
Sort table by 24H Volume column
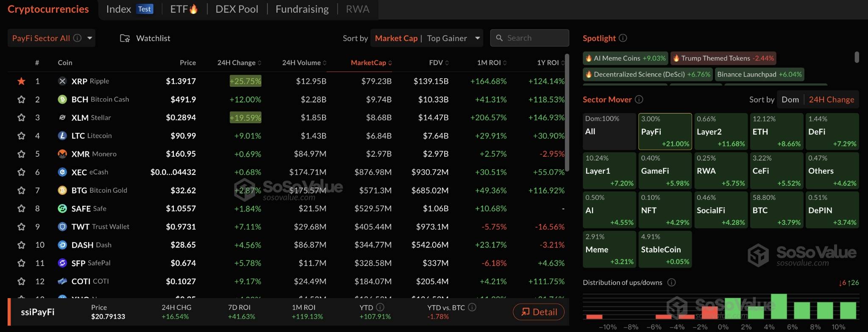pyautogui.click(x=304, y=63)
